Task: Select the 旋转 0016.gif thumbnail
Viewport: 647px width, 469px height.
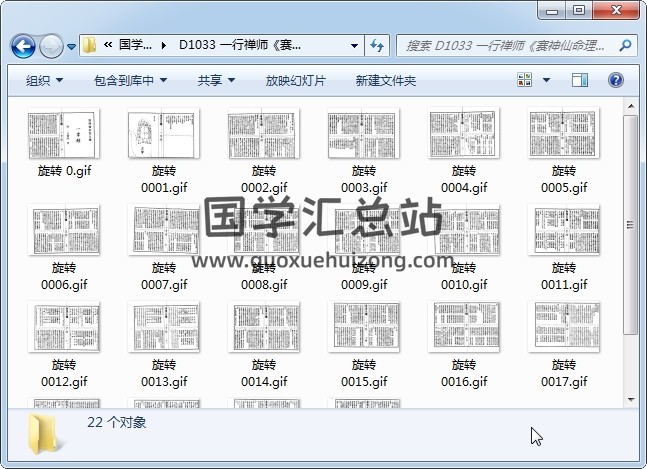Action: click(x=464, y=327)
